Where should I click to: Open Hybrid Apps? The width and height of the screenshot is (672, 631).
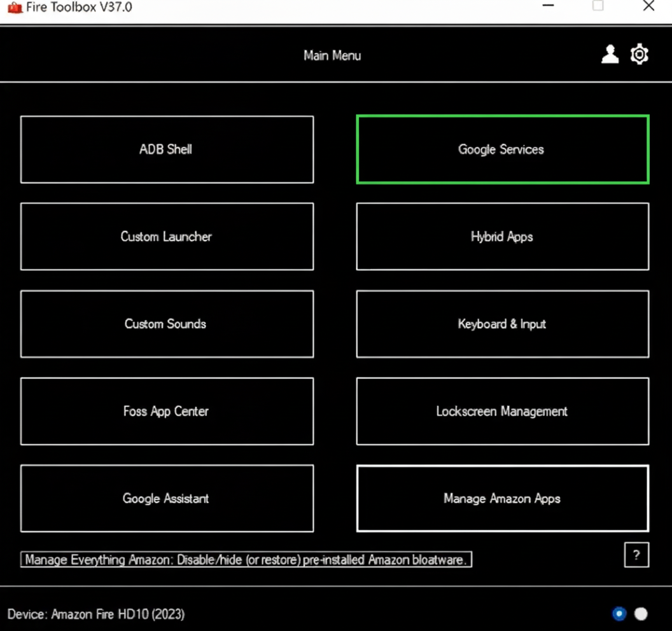tap(502, 237)
